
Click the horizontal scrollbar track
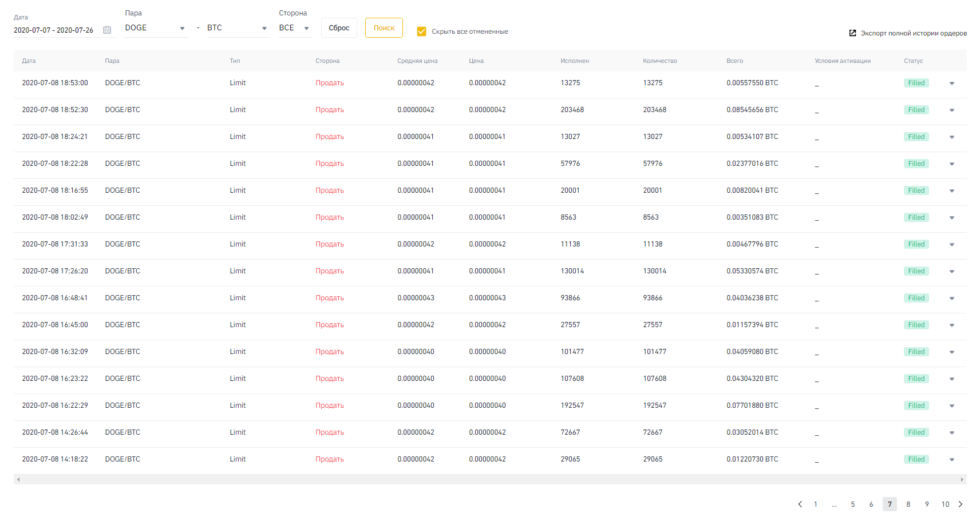click(x=490, y=480)
